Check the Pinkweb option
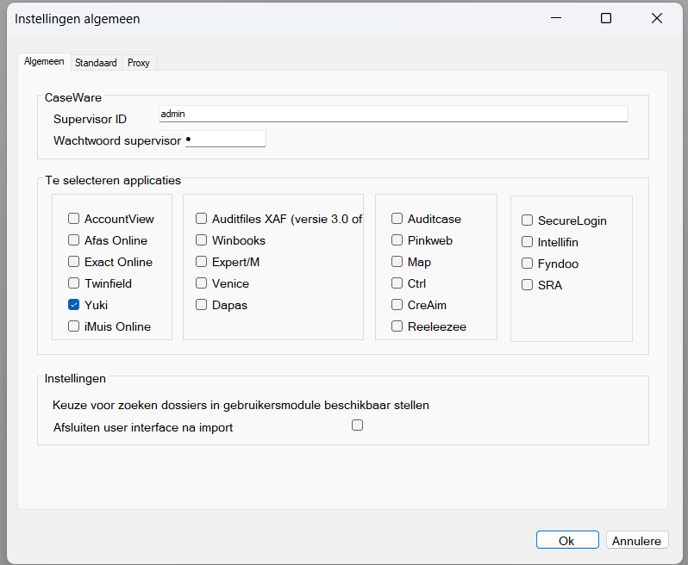This screenshot has height=565, width=688. (x=397, y=240)
